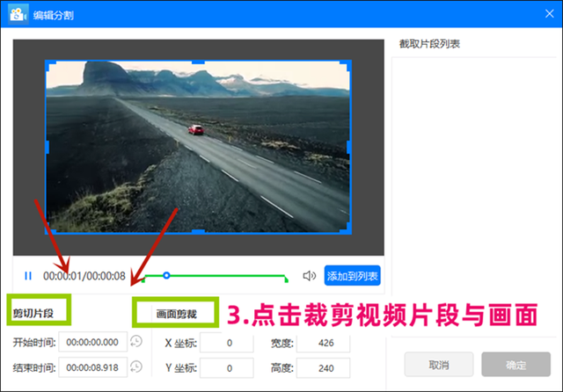Click the 开始时间 input field
This screenshot has width=563, height=392.
pos(92,343)
